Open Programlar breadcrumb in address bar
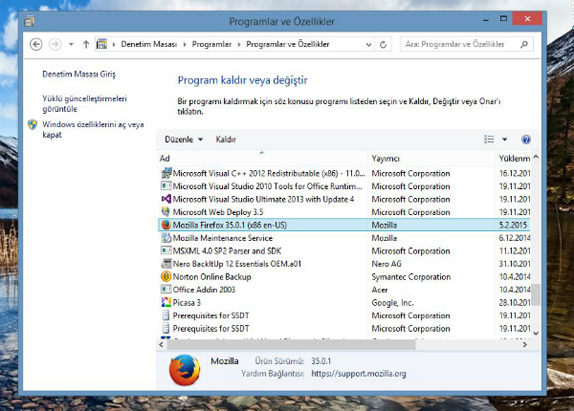The image size is (574, 411). coord(212,44)
